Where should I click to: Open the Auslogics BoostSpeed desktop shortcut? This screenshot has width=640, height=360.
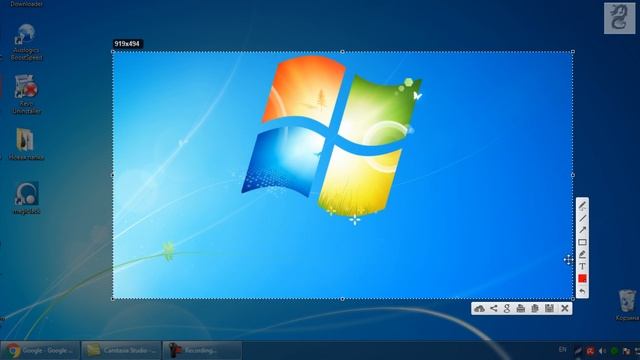pos(26,42)
